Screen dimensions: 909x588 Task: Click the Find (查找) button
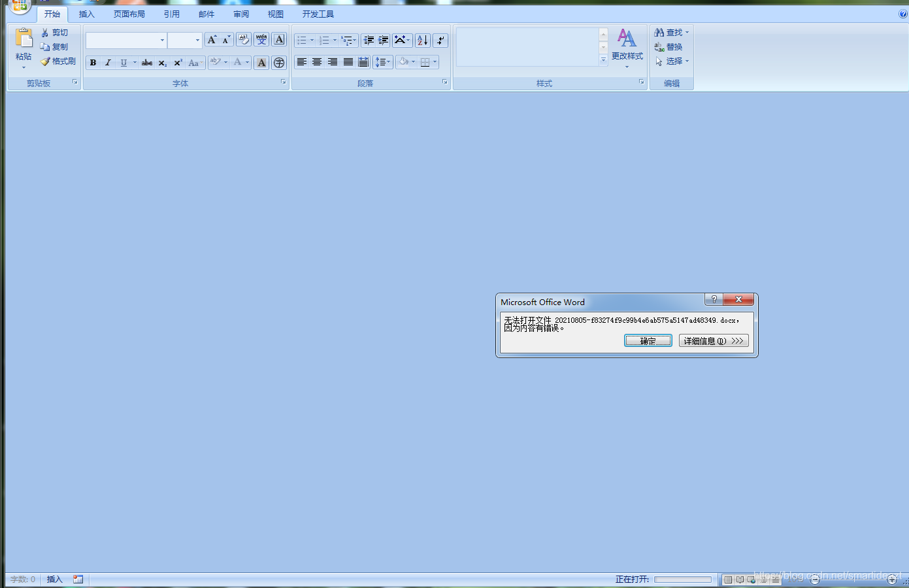click(671, 33)
